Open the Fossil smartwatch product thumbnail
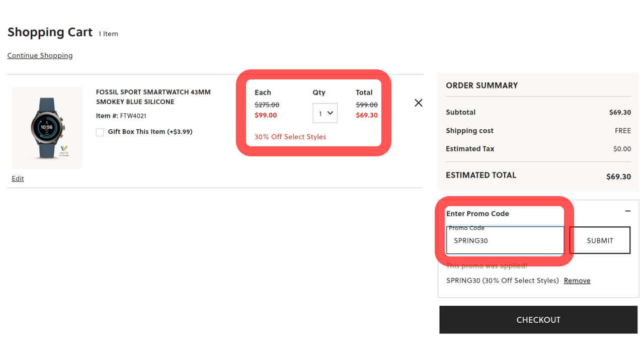Image resolution: width=644 pixels, height=362 pixels. 47,128
